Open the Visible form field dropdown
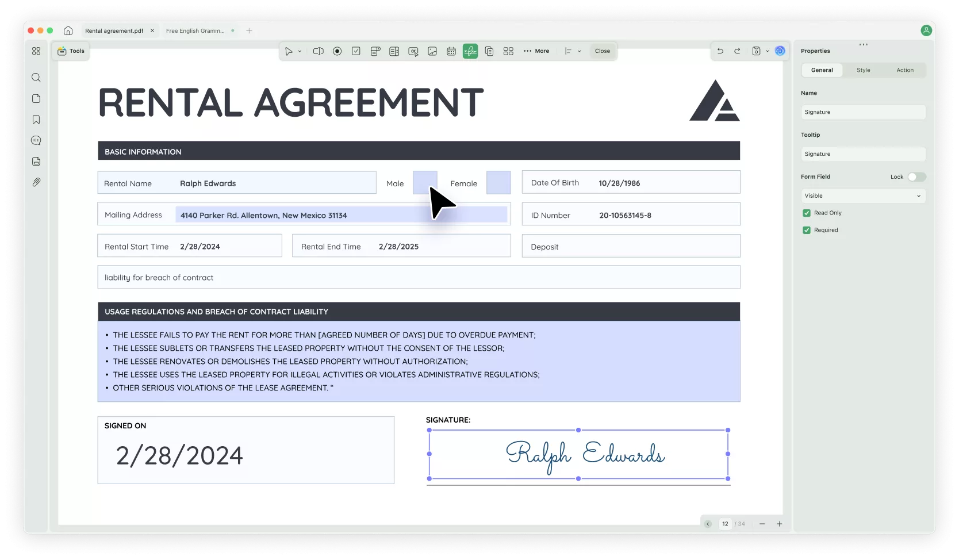Viewport: 959px width, 560px height. (863, 195)
